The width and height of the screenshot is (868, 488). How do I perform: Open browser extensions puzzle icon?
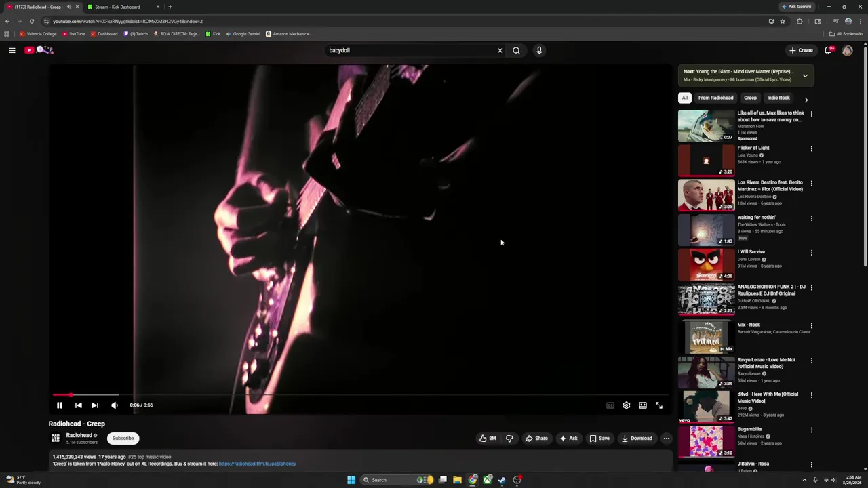pyautogui.click(x=800, y=21)
